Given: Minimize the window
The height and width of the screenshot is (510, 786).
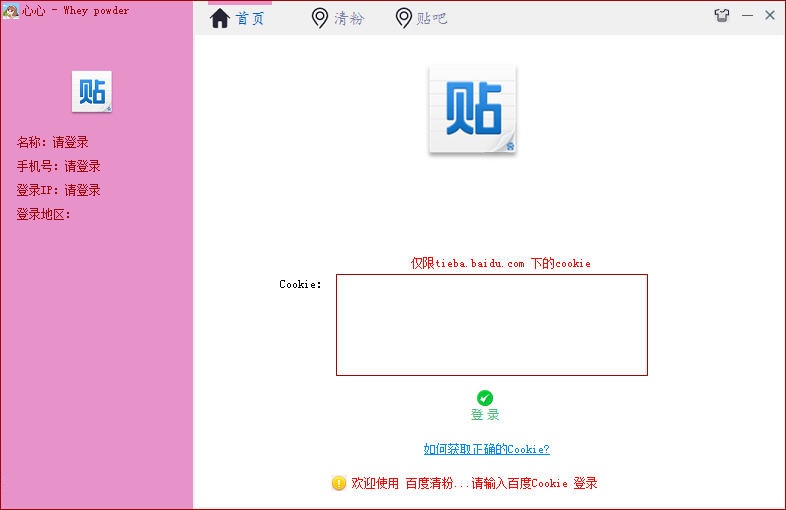Looking at the screenshot, I should coord(747,16).
